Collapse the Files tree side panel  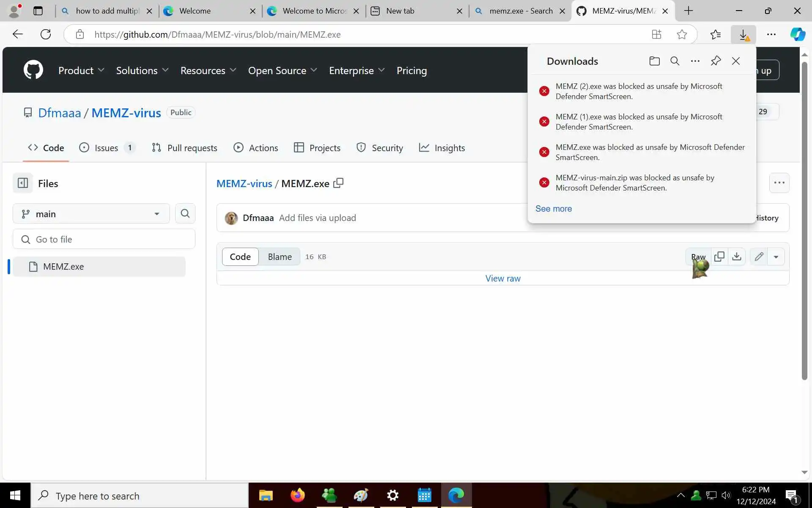(x=23, y=183)
